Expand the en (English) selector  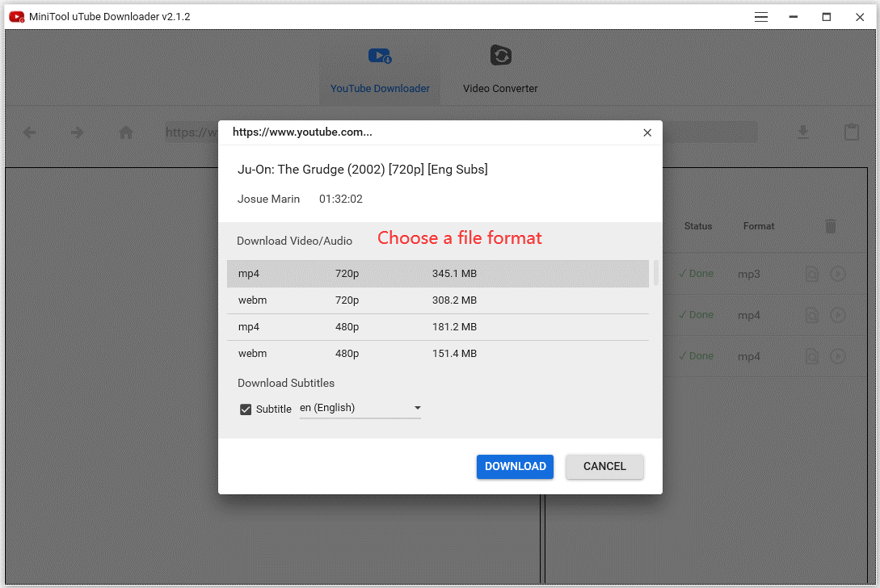360,408
